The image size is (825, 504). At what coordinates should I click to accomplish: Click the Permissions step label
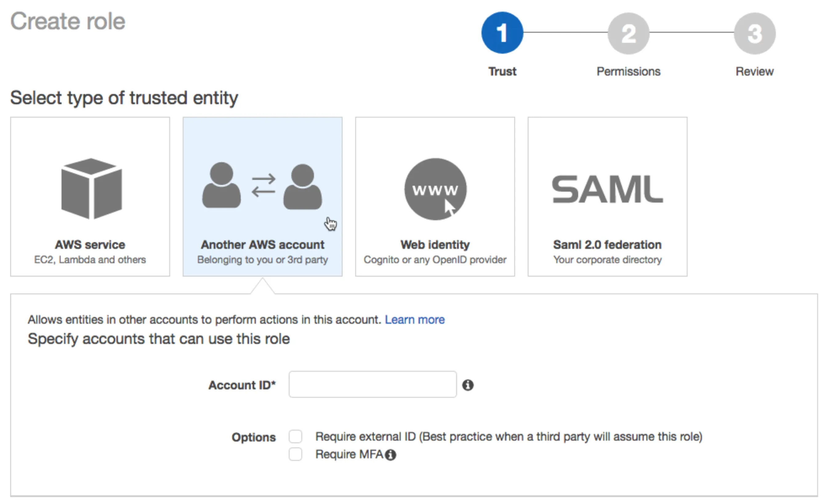(x=628, y=71)
